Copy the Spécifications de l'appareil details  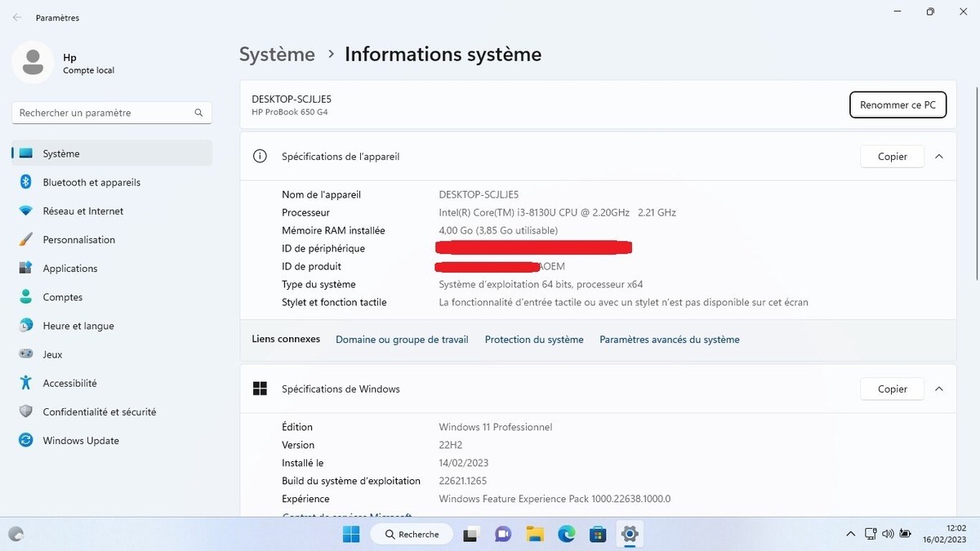893,156
